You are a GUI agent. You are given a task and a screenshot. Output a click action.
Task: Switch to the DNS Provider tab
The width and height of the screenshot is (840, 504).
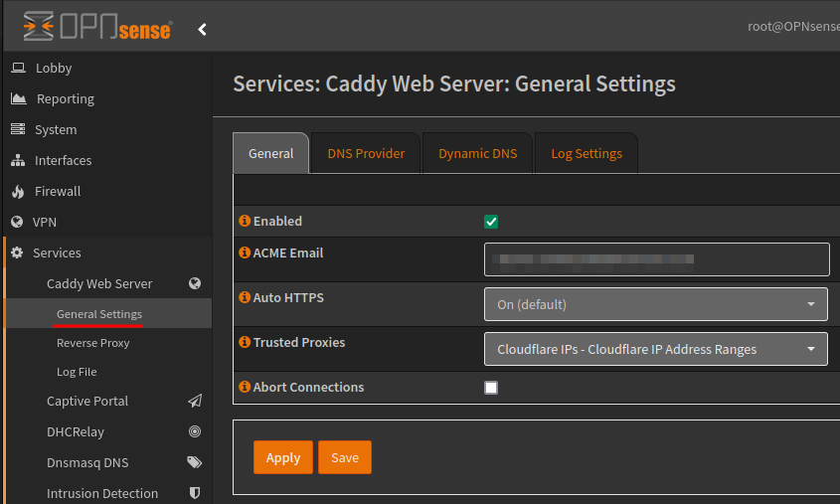click(x=366, y=153)
